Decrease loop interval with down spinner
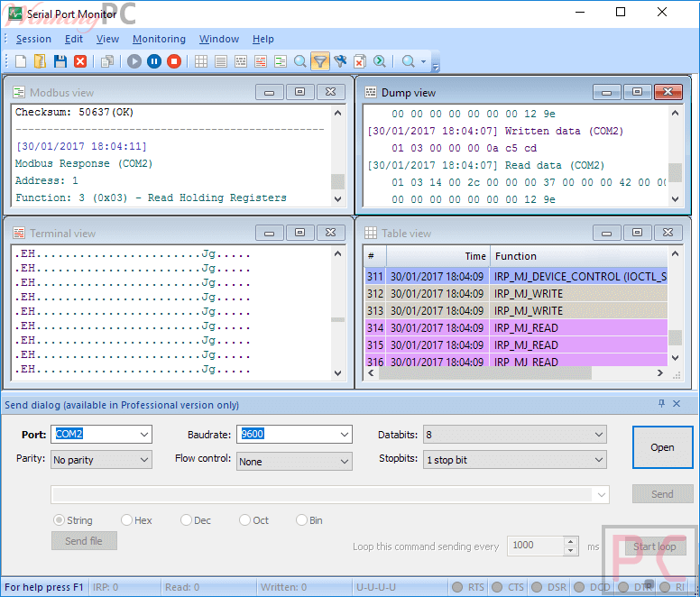This screenshot has width=700, height=597. click(x=570, y=551)
